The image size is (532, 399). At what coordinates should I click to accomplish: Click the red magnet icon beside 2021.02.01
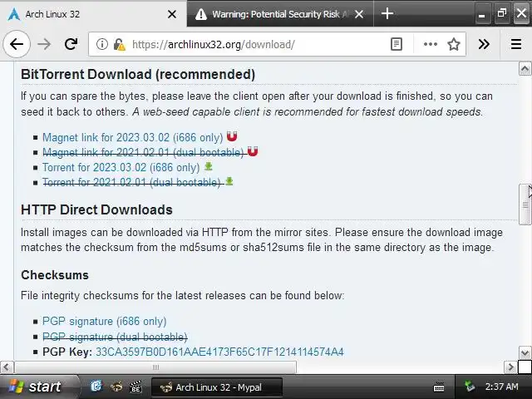(x=253, y=151)
